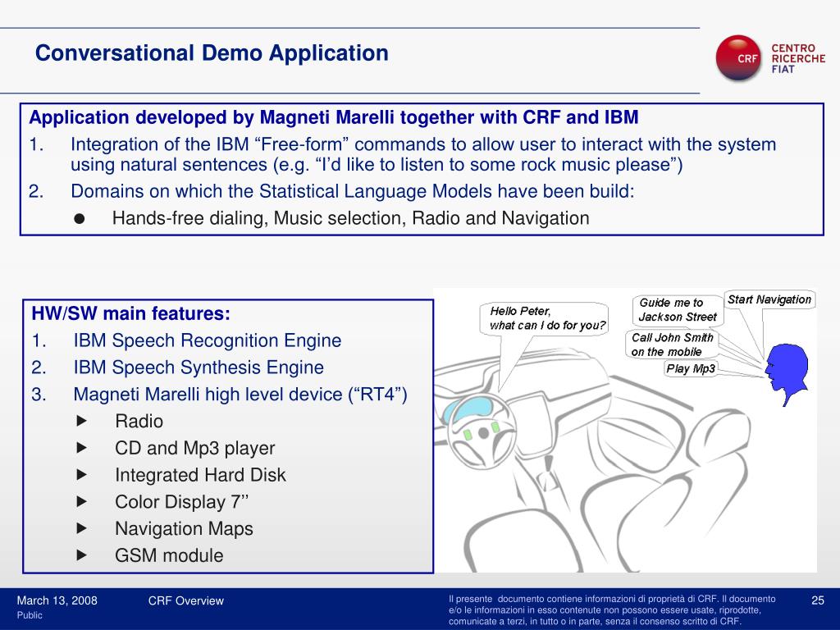Click the arrow bullet beside "Radio"
Image resolution: width=840 pixels, height=630 pixels.
click(x=81, y=421)
